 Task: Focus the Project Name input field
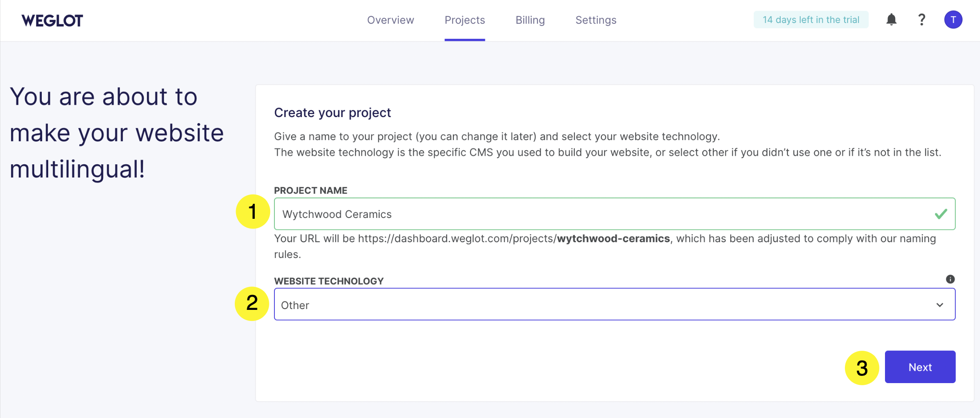coord(597,214)
